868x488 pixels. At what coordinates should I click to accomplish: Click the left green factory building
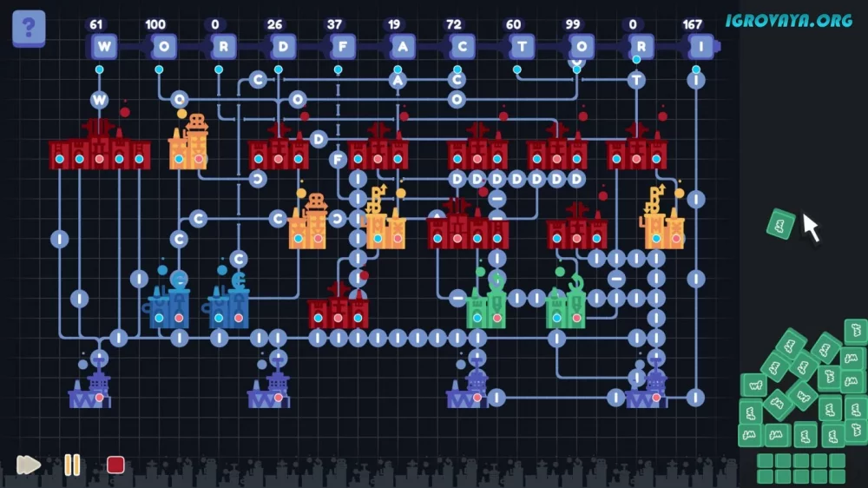[x=486, y=306]
